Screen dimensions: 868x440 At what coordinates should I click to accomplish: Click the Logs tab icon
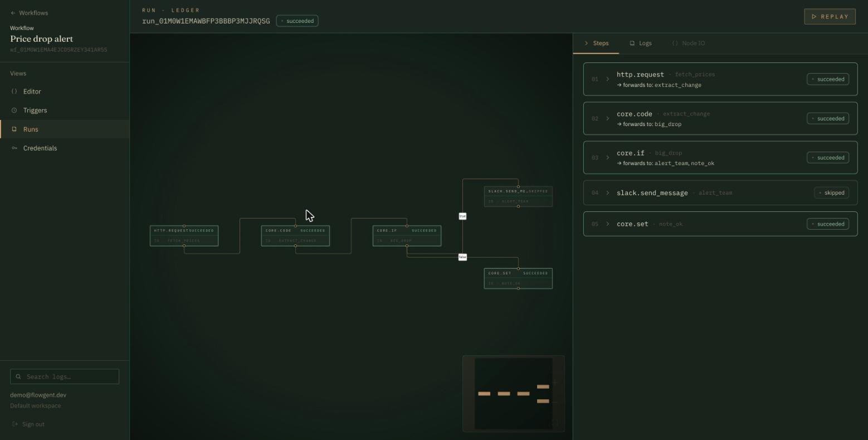point(632,43)
